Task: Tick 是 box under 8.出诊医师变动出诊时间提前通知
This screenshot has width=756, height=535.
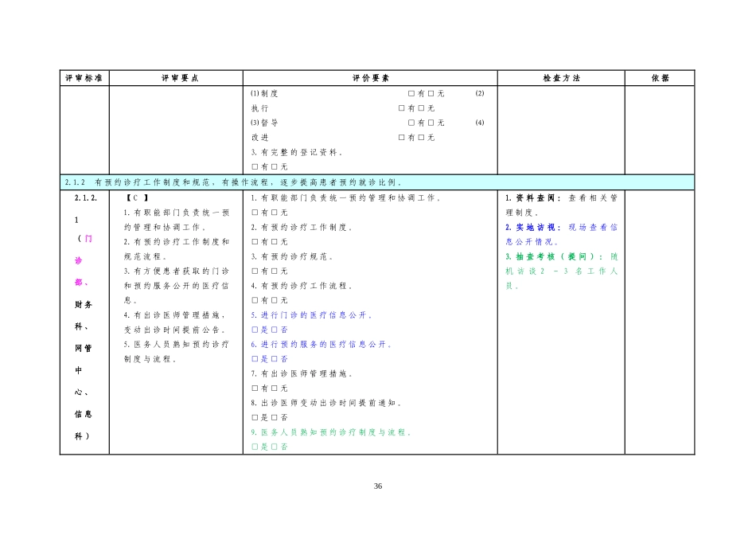Action: click(255, 417)
